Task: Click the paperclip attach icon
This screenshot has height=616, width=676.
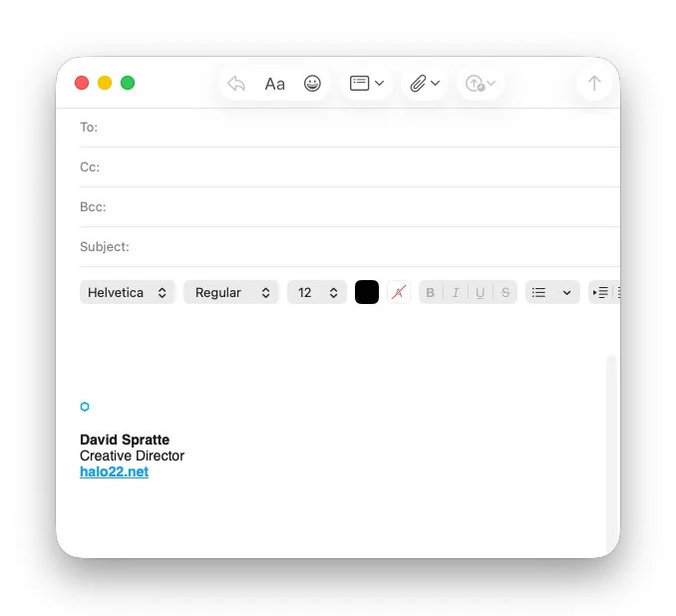Action: (x=418, y=83)
